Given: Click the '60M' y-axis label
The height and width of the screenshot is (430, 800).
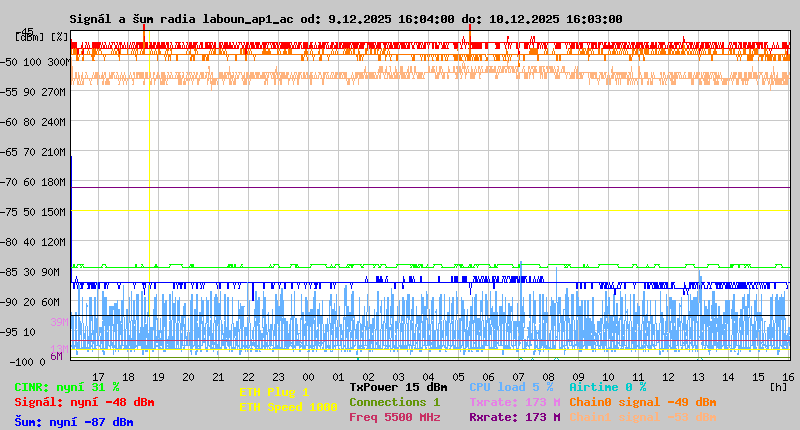Looking at the screenshot, I should pos(51,302).
